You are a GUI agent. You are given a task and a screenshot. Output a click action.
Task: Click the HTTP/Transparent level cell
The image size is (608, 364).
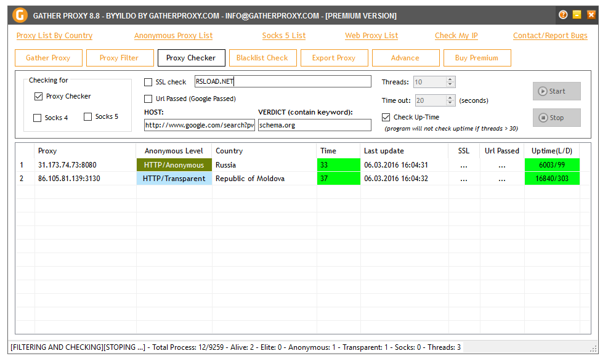pos(174,179)
